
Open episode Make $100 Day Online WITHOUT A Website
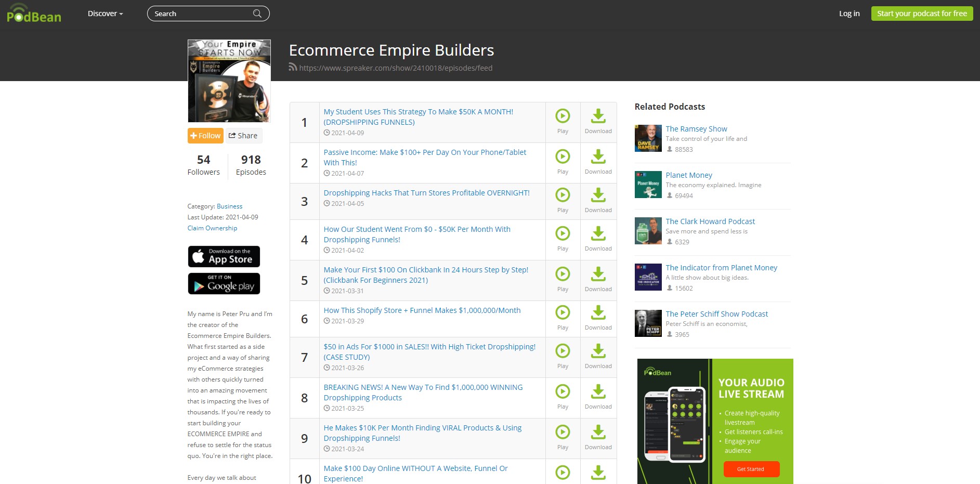pyautogui.click(x=415, y=474)
